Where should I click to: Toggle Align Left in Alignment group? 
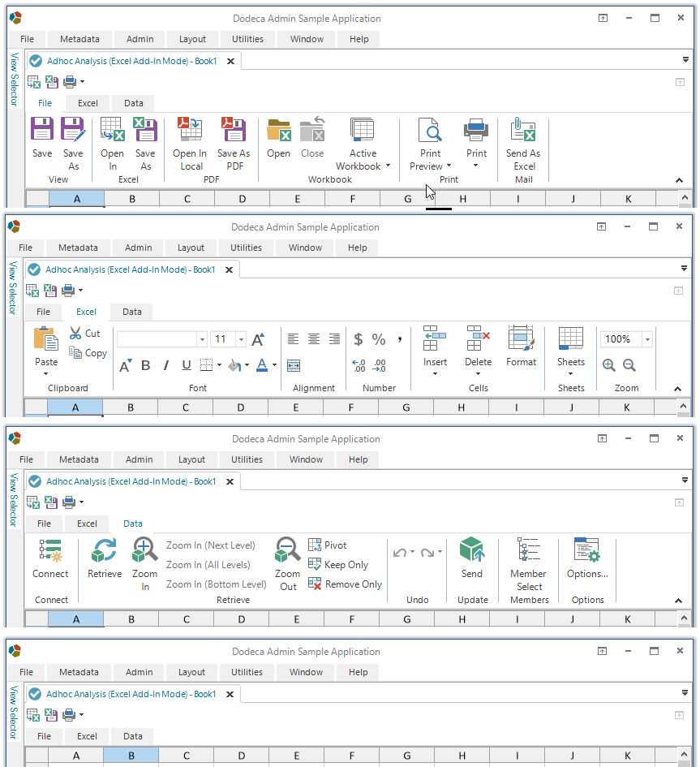tap(294, 339)
